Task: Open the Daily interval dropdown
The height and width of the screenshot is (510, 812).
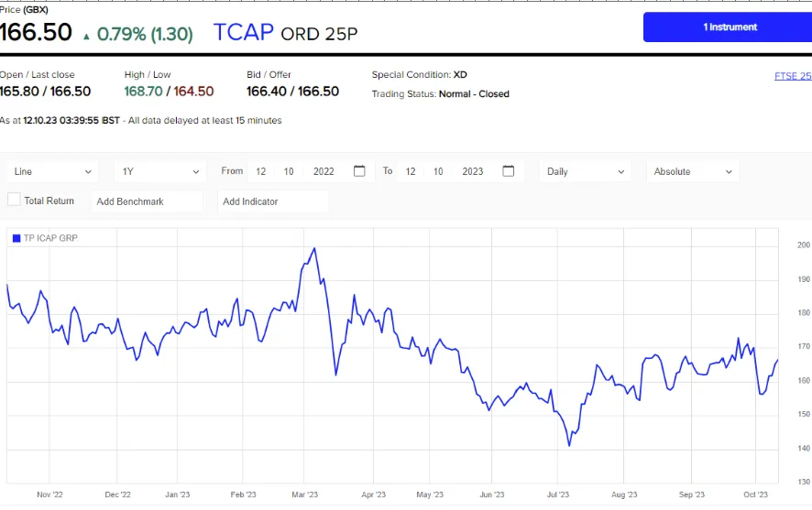Action: [586, 171]
